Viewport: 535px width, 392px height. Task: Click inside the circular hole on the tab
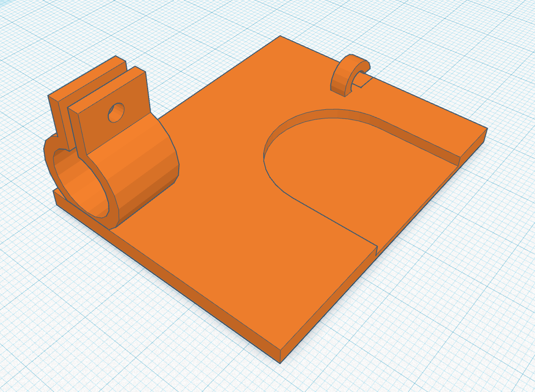click(115, 113)
